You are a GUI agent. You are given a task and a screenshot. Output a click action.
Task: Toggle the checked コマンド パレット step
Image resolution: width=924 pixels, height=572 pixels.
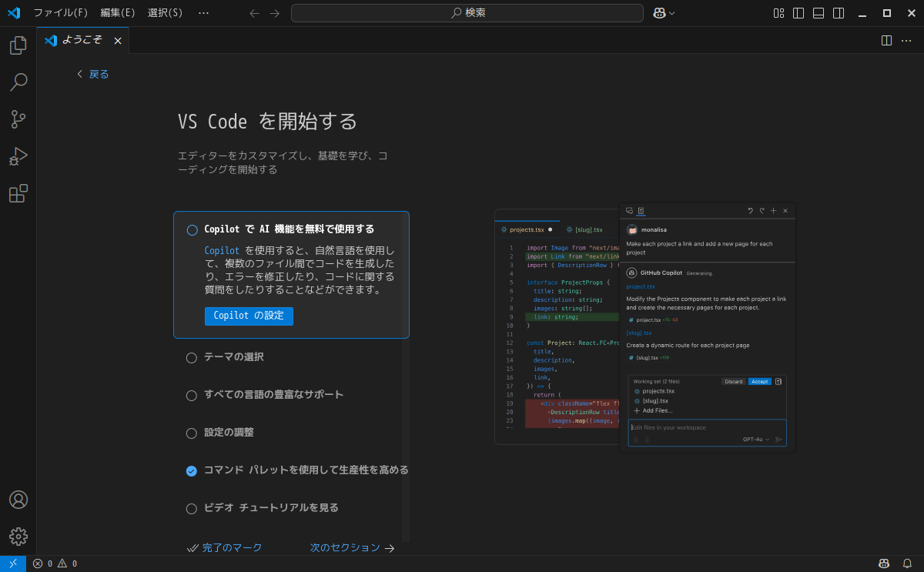[192, 470]
